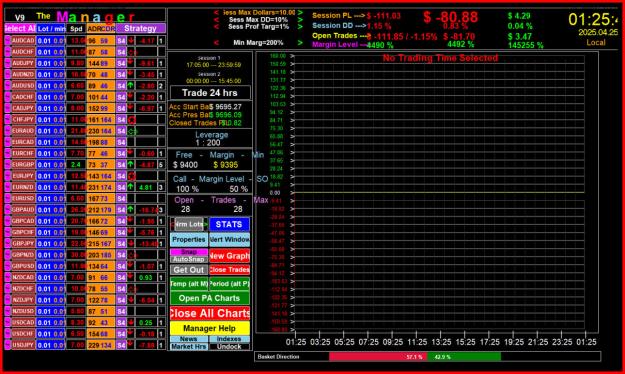Click the Close All Charts button
Viewport: 625px width, 374px height.
[210, 313]
